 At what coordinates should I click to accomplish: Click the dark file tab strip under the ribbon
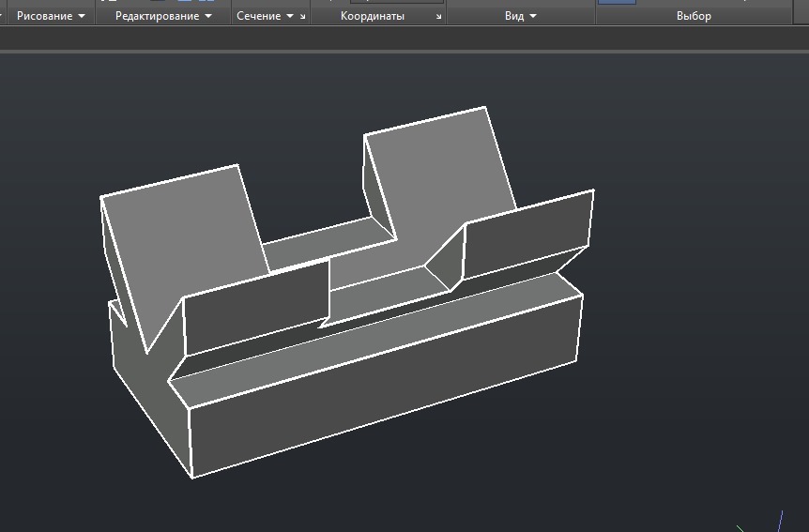pos(404,38)
